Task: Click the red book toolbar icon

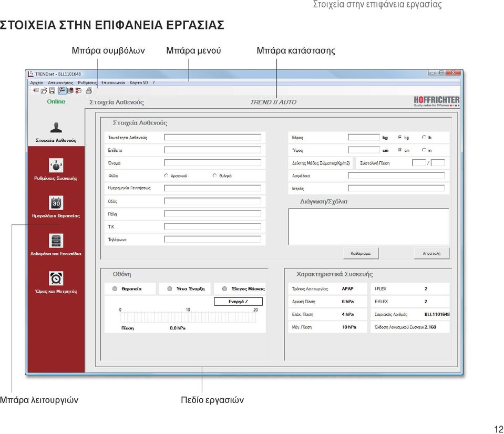Action: 70,90
